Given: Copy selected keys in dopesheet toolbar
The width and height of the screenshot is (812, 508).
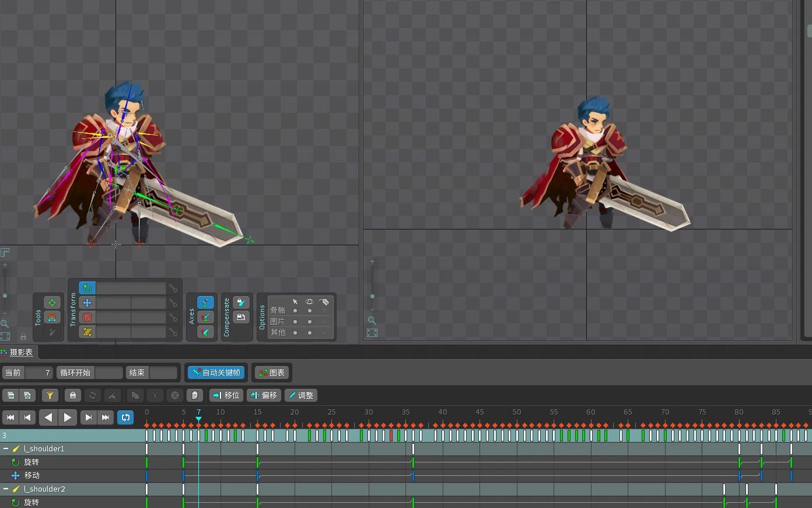Looking at the screenshot, I should click(x=135, y=395).
